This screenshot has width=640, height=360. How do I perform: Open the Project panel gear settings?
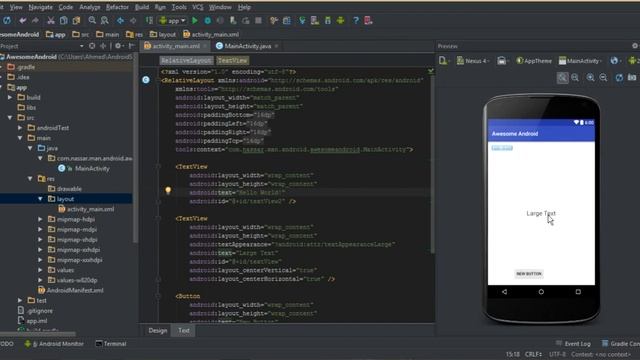click(118, 46)
